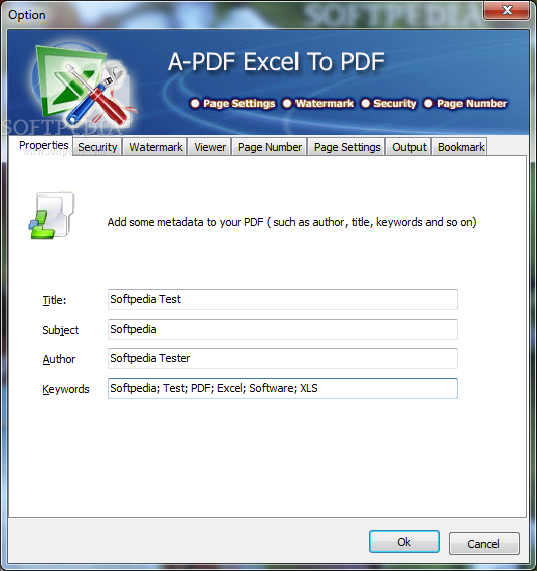Click the Author input box

click(283, 358)
